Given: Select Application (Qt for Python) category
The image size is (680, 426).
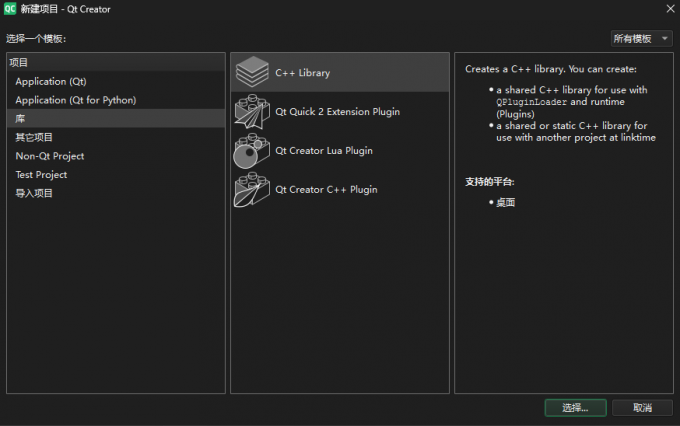Looking at the screenshot, I should pyautogui.click(x=76, y=100).
